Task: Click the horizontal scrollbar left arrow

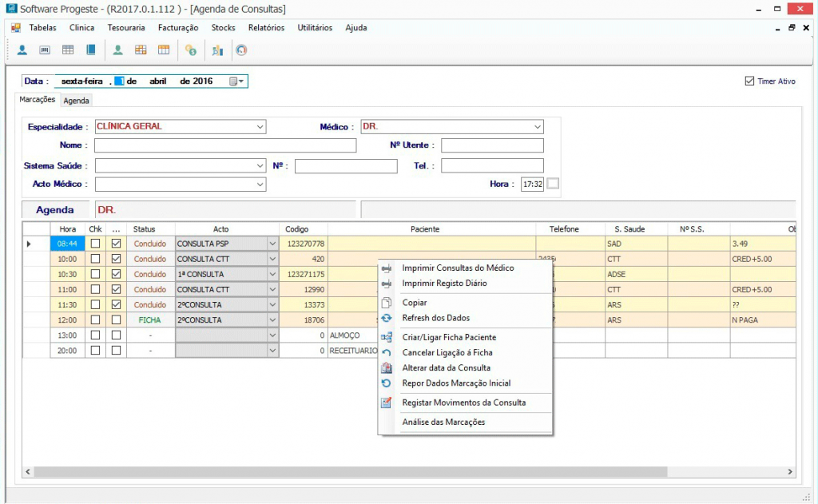Action: coord(28,472)
